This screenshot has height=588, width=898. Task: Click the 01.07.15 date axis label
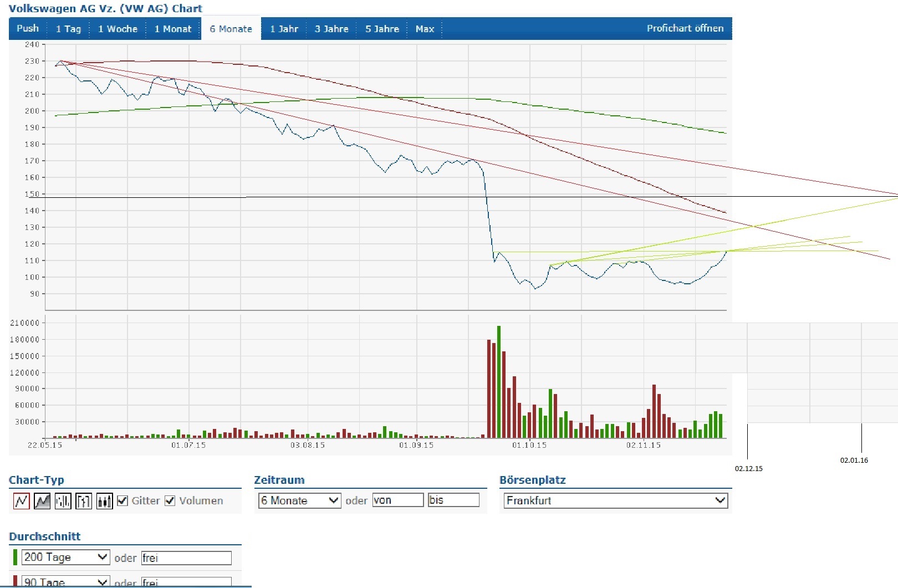[x=188, y=445]
